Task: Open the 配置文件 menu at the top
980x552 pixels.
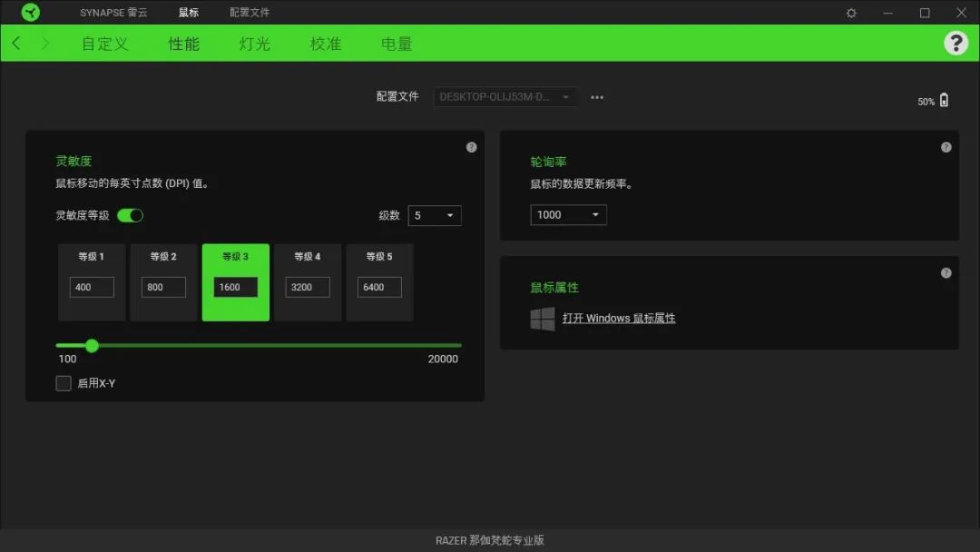Action: click(x=248, y=12)
